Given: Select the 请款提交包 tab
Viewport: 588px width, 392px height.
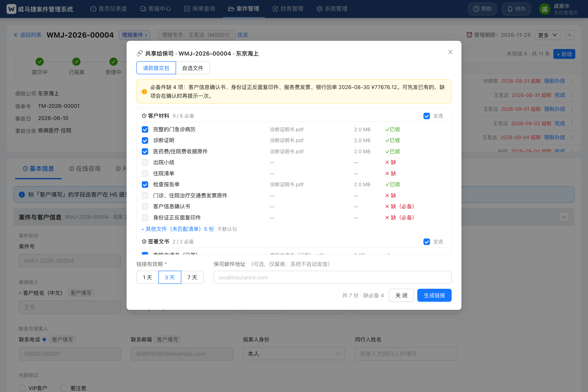Looking at the screenshot, I should (x=156, y=68).
